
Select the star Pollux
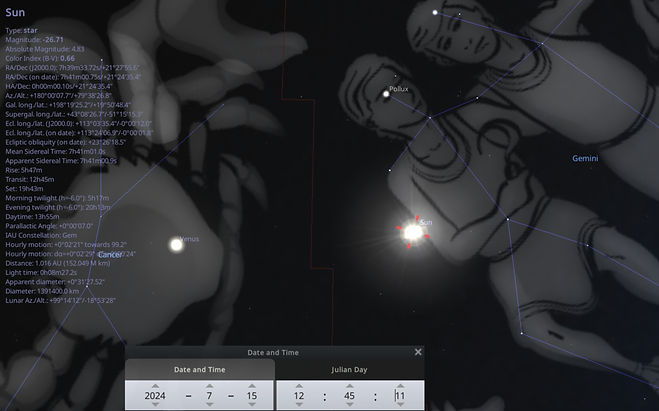coord(386,94)
